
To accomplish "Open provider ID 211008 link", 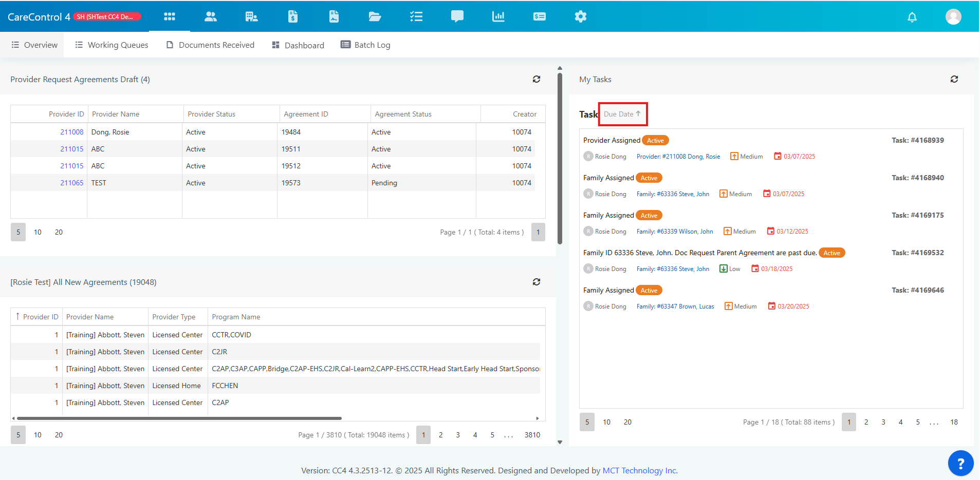I will coord(72,132).
